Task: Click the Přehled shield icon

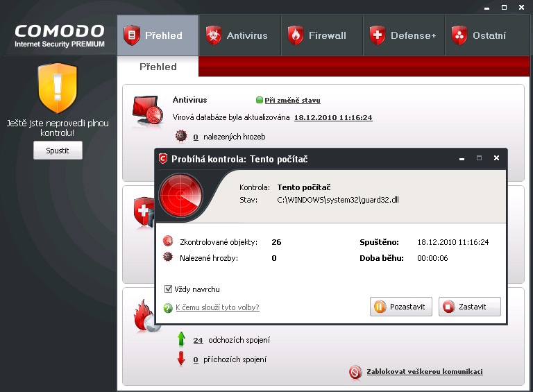Action: (132, 35)
